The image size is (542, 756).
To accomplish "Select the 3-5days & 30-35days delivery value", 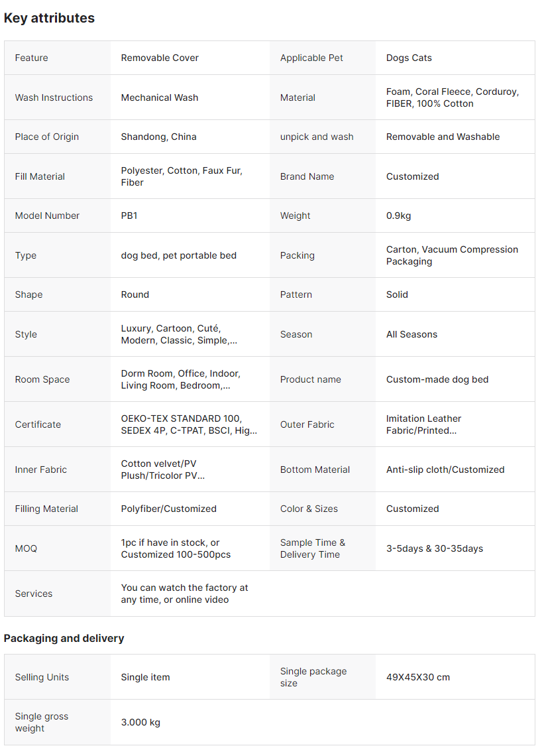I will [x=435, y=548].
